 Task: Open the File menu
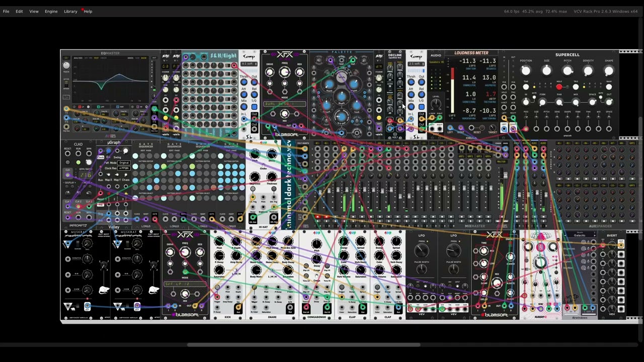pos(6,11)
